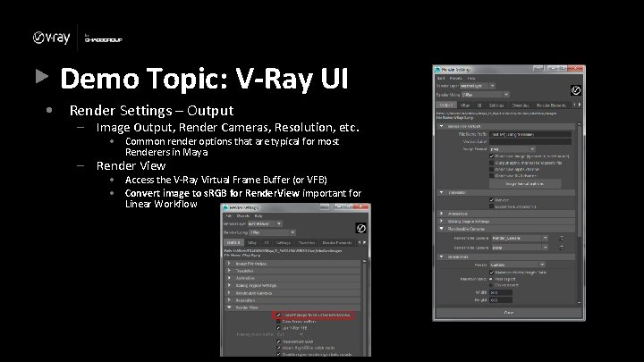
Task: Collapse expanded Resolution section above Presets dropdown
Action: click(442, 257)
